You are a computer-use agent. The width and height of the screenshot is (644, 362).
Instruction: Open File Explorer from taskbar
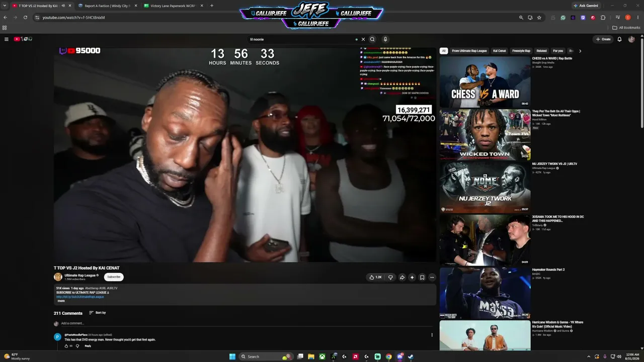311,356
